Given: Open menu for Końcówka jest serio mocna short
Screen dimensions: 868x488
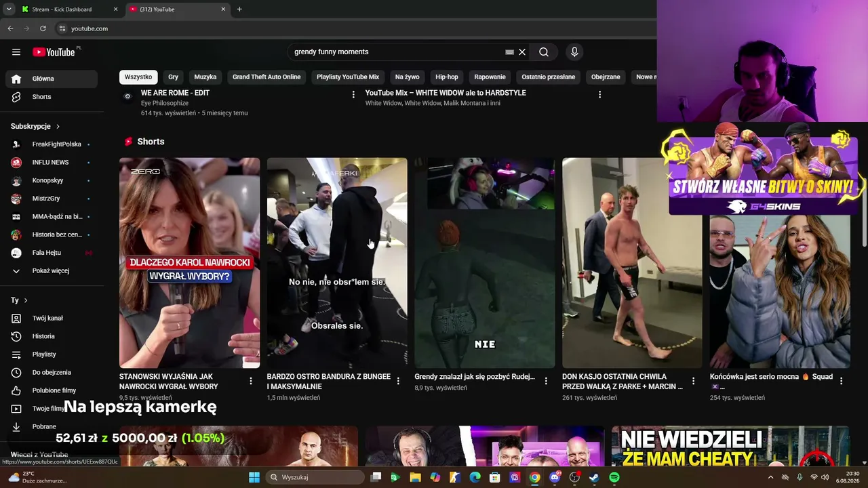Looking at the screenshot, I should click(841, 381).
